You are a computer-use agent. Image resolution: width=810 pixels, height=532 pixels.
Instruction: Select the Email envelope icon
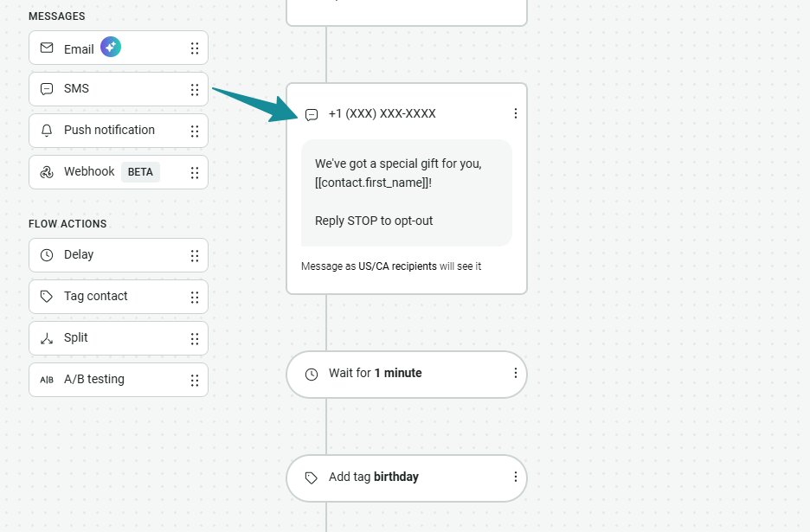point(47,48)
